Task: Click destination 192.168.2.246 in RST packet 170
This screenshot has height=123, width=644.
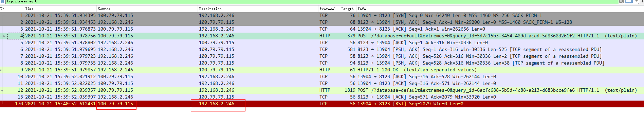Action: pos(217,104)
